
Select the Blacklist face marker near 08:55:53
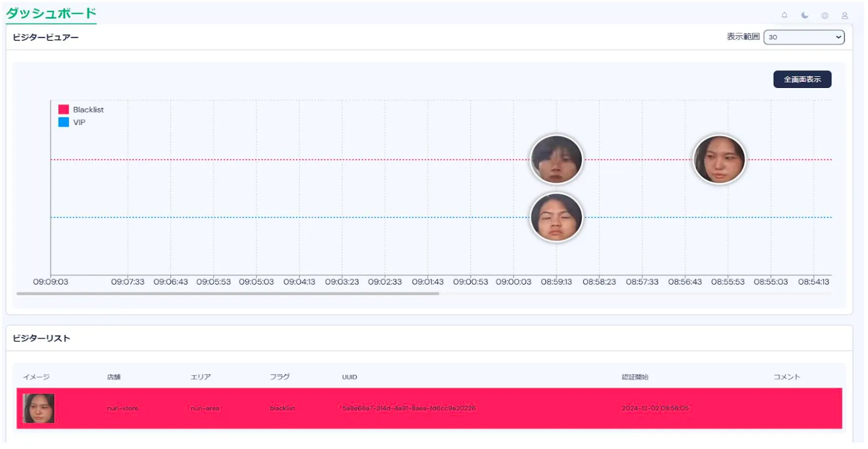[x=719, y=159]
